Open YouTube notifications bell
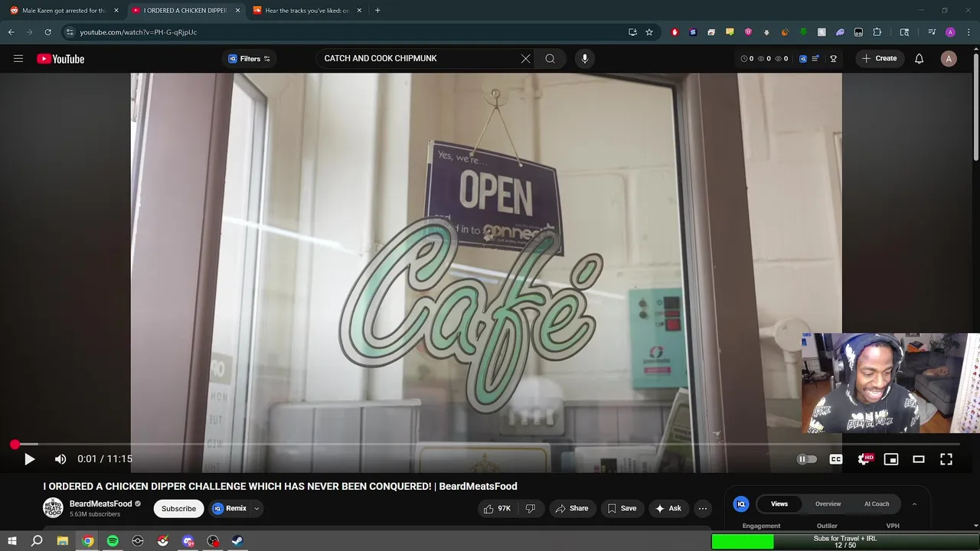980x551 pixels. [x=919, y=59]
